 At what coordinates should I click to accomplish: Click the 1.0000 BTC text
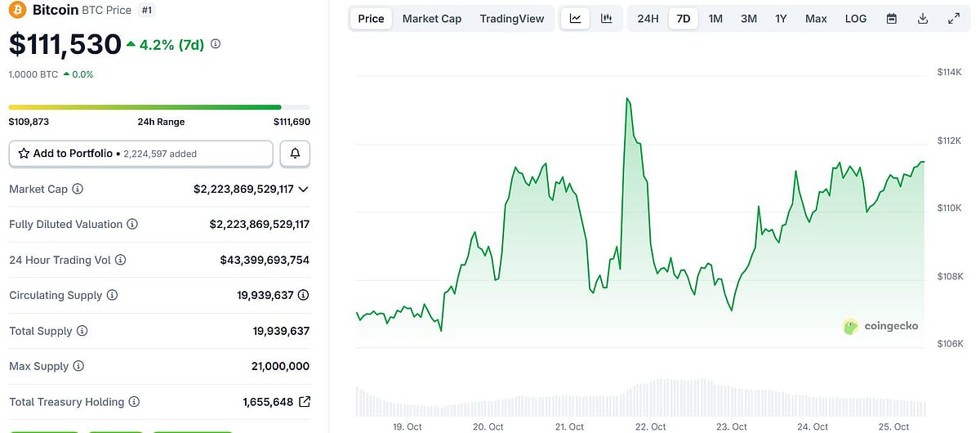[33, 74]
